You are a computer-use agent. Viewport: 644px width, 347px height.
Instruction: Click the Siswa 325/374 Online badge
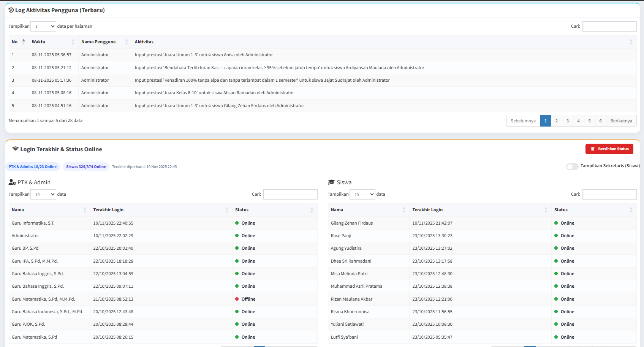click(86, 167)
